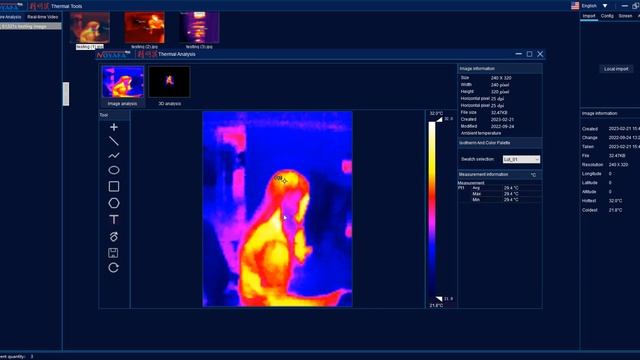Click the Avg 29.4 °C measurement row
Screen dimensions: 640x360
point(500,188)
